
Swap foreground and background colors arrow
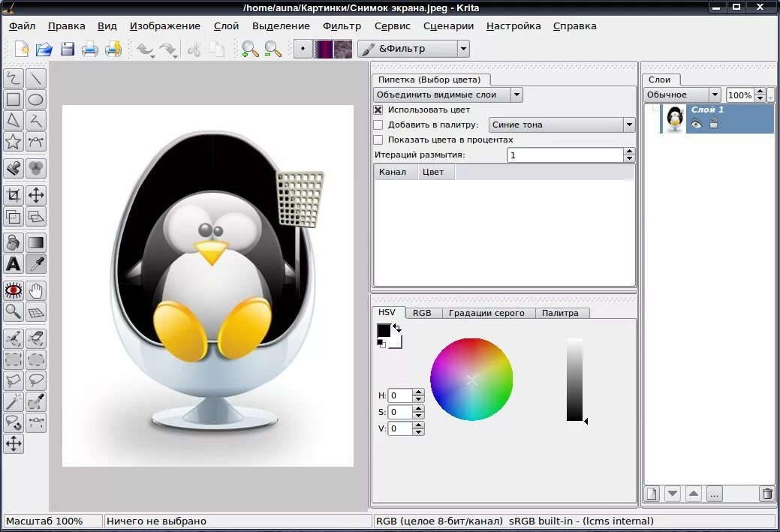tap(397, 328)
